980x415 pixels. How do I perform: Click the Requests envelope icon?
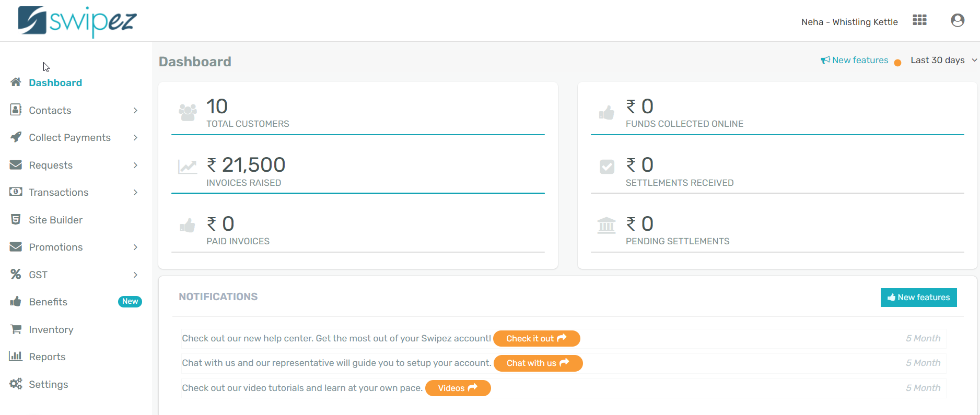[x=16, y=165]
